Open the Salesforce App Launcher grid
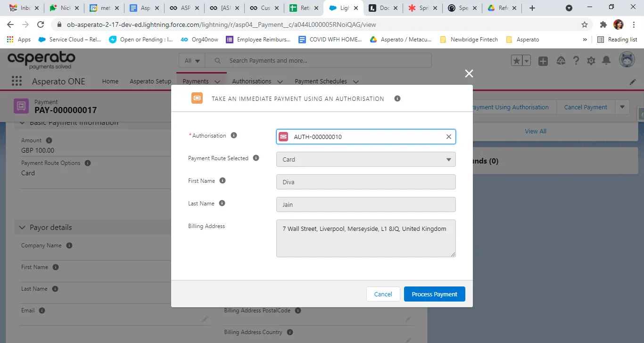 [17, 81]
